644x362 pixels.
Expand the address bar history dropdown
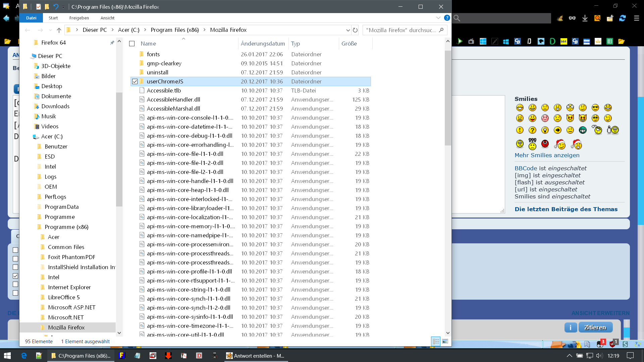tap(348, 30)
